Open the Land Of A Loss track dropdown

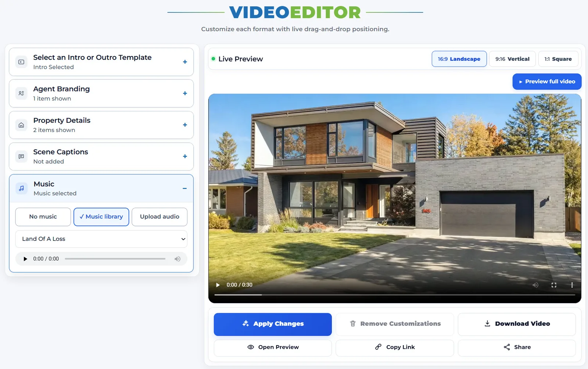(x=101, y=239)
